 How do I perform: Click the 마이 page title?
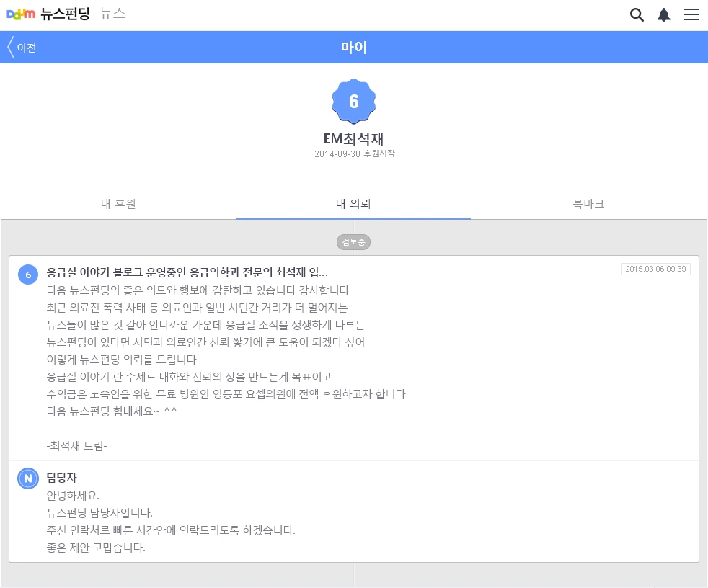[x=354, y=46]
